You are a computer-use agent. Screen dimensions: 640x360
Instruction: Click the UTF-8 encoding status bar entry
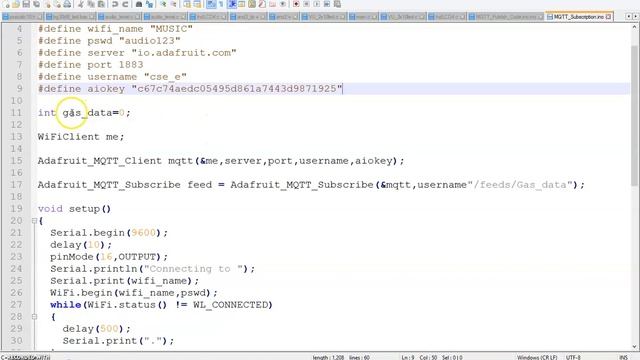click(x=573, y=357)
